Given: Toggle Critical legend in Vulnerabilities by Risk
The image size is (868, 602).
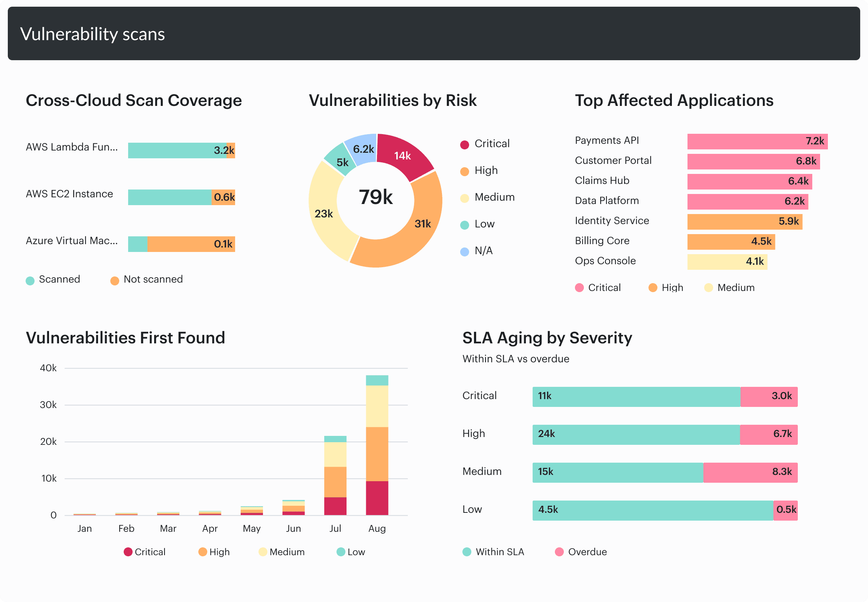Looking at the screenshot, I should (485, 144).
